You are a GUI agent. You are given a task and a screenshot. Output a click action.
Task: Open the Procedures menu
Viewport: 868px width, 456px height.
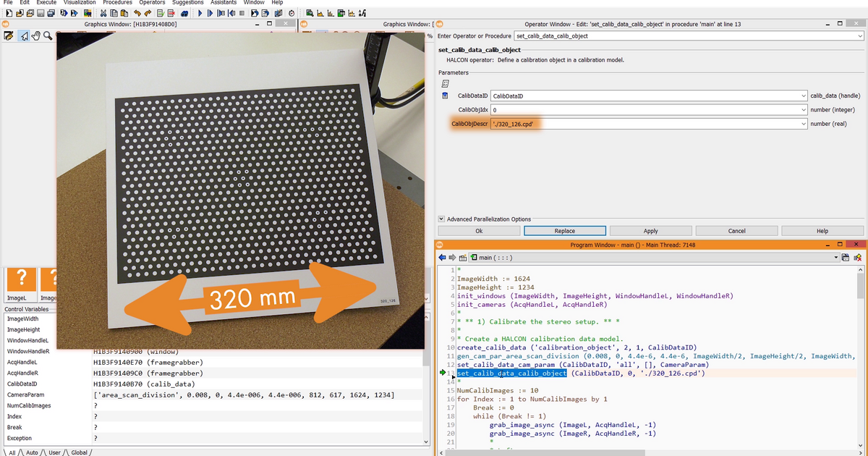point(117,3)
